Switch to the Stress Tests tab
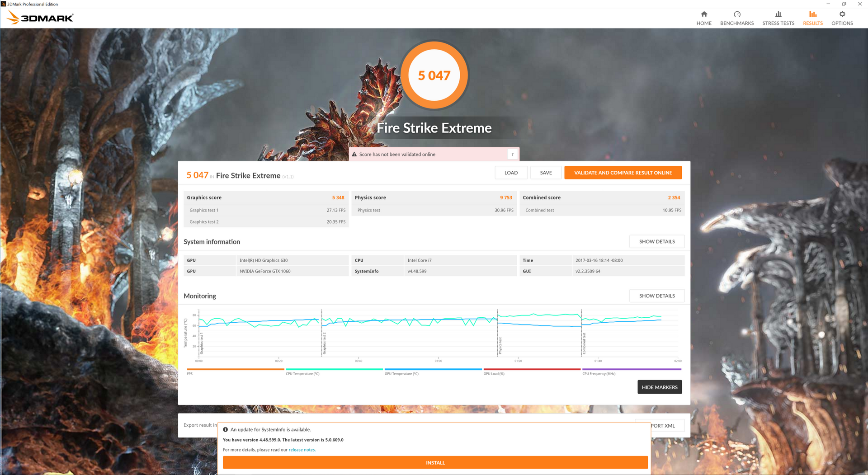 [x=778, y=18]
